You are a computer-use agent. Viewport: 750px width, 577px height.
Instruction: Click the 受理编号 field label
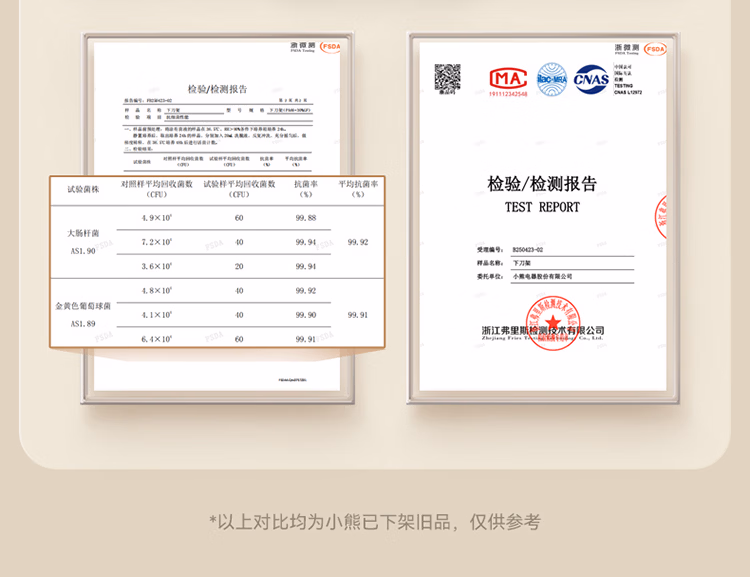(x=489, y=250)
